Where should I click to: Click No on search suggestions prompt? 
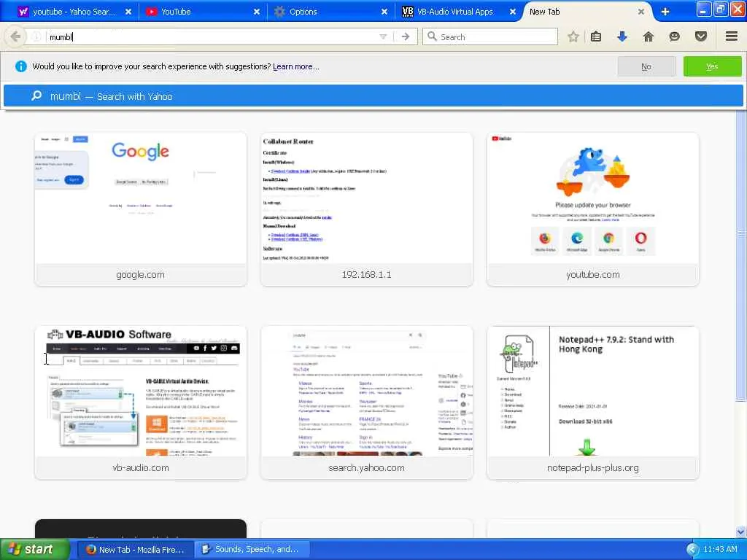[646, 66]
